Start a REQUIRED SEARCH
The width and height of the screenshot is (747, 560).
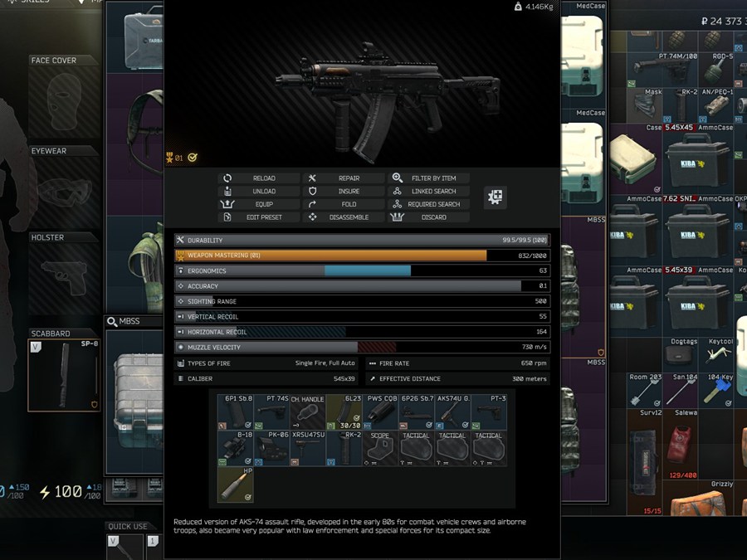(x=429, y=204)
